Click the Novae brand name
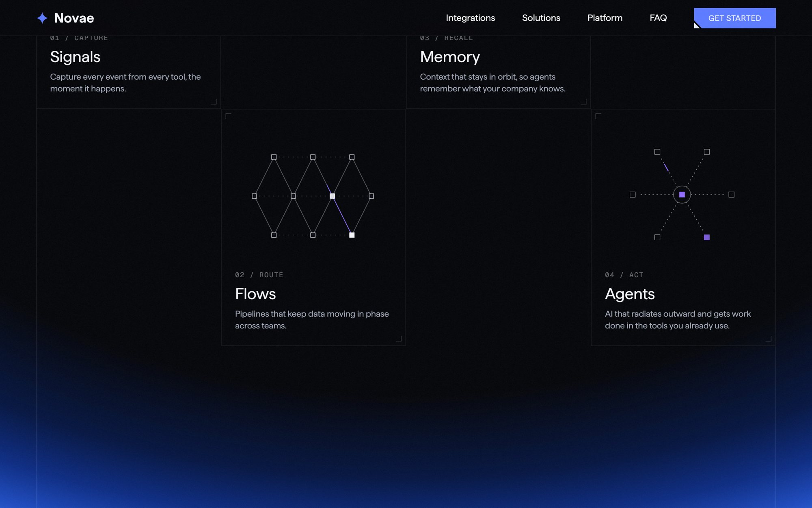Screen dimensions: 812x508 [x=74, y=18]
